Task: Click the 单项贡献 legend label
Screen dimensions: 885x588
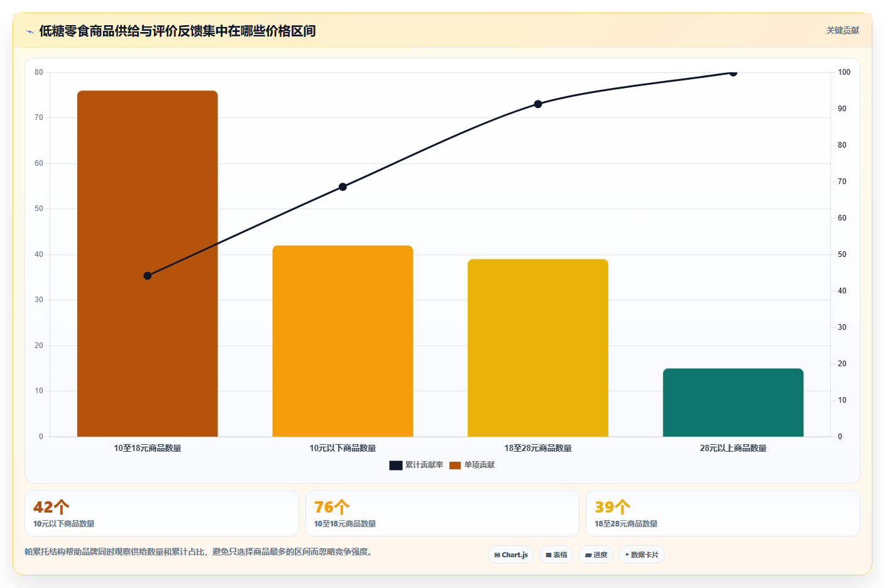Action: coord(480,465)
